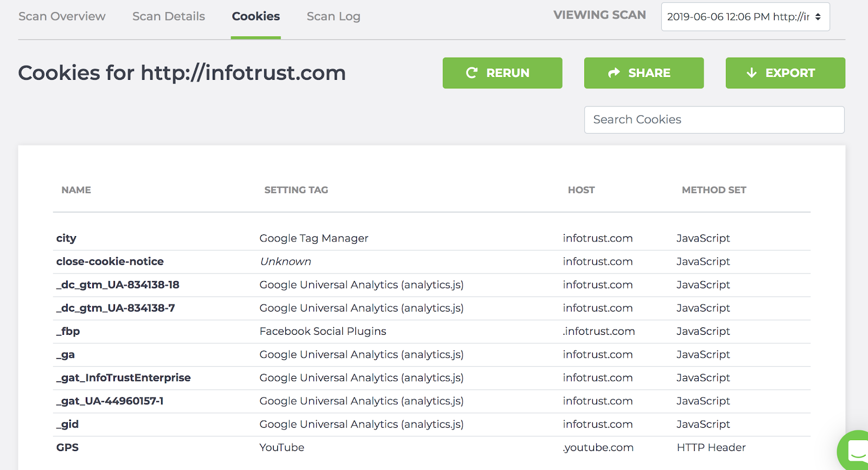Select the _gid cookie name
The width and height of the screenshot is (868, 470).
coord(67,424)
